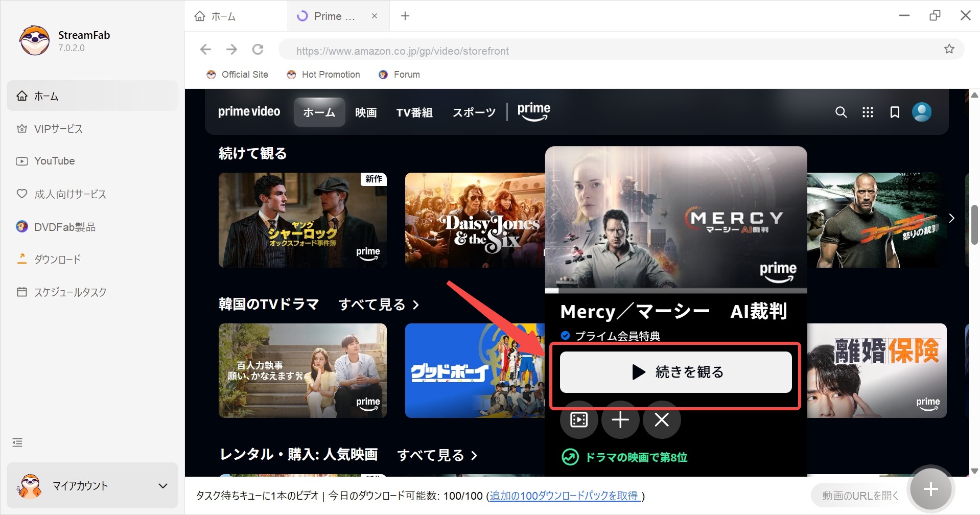Open the Daisy Jones & the Six thumbnail

click(475, 220)
